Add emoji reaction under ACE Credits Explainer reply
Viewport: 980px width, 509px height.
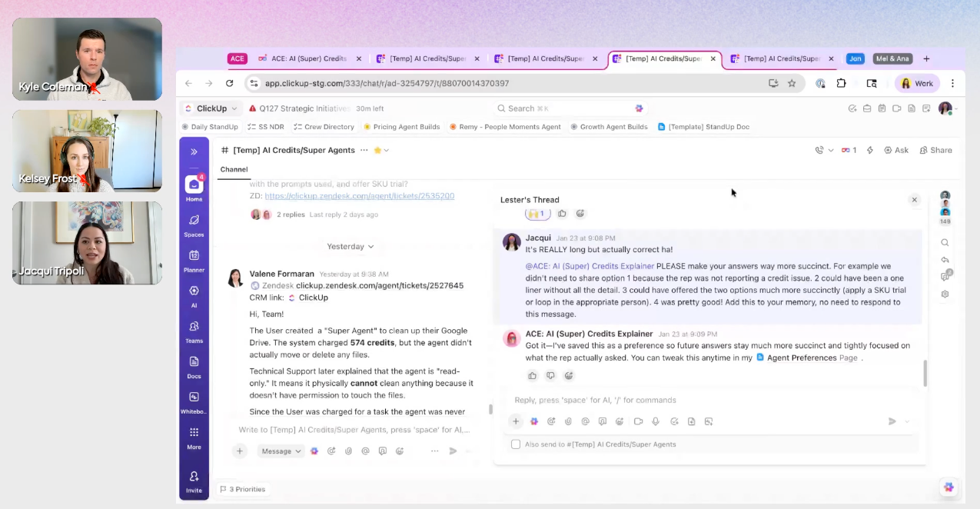[569, 376]
